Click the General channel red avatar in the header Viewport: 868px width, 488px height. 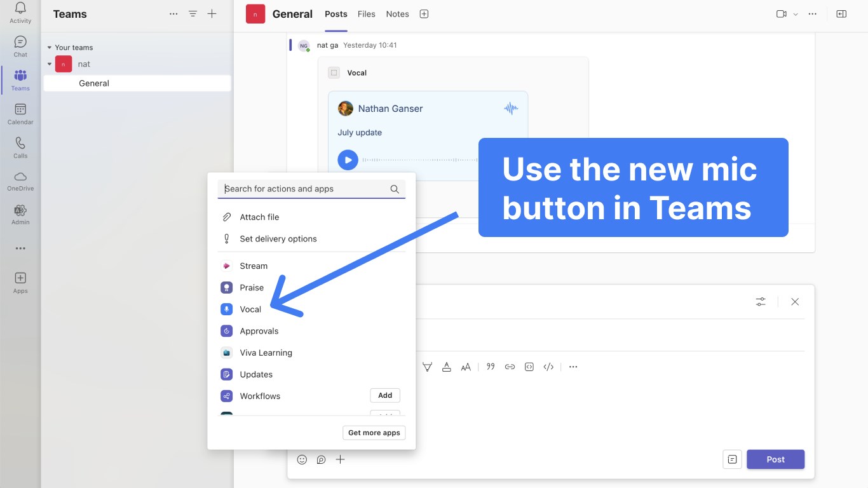pos(255,14)
